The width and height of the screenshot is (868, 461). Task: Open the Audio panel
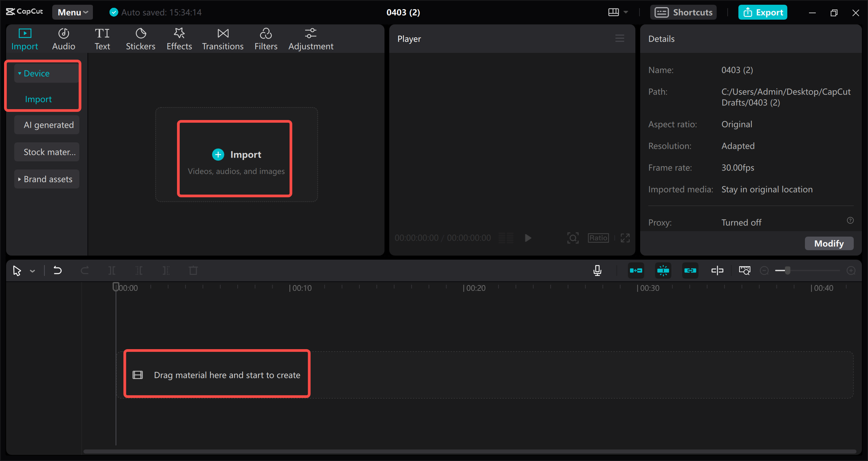pos(63,38)
